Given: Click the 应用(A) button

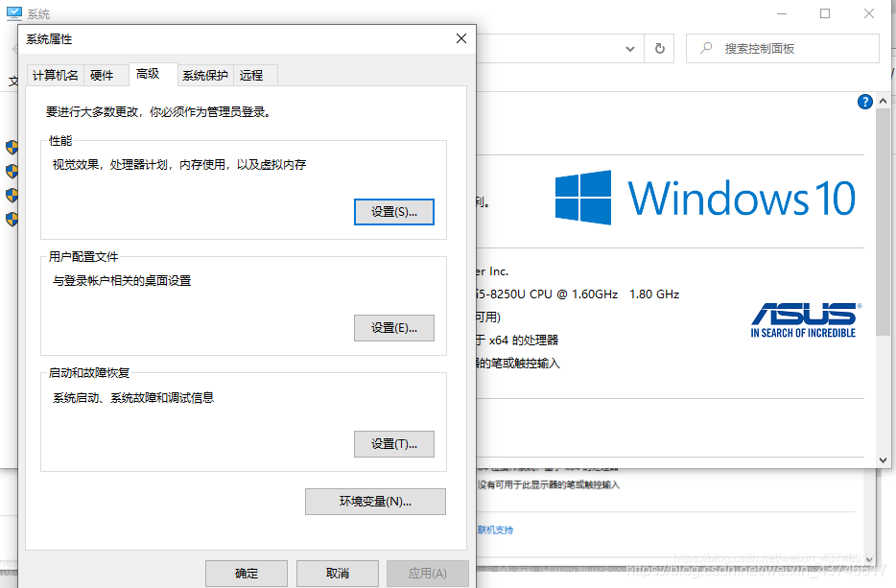Looking at the screenshot, I should click(428, 574).
